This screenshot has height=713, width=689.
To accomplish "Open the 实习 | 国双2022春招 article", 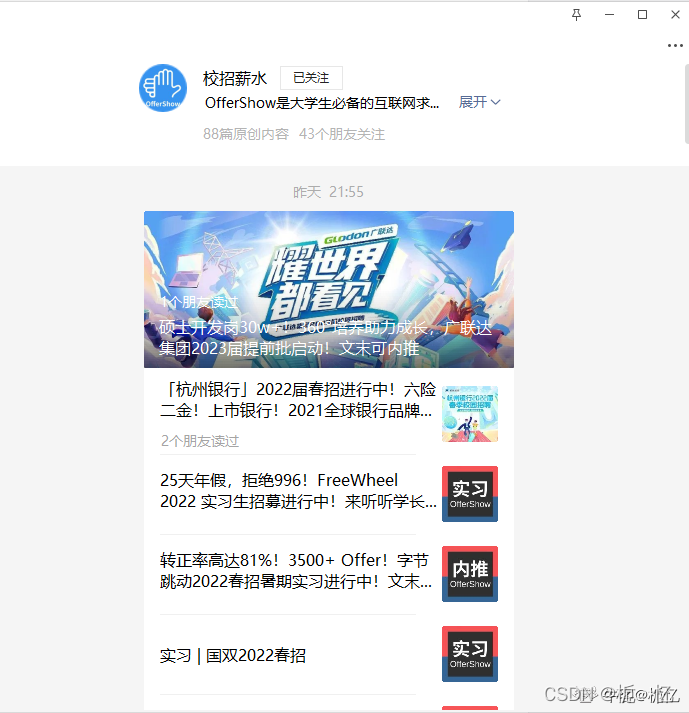I will [x=233, y=656].
